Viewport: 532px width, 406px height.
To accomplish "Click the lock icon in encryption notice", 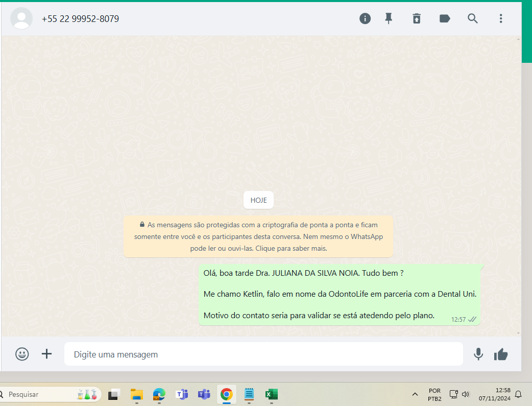I will click(142, 224).
